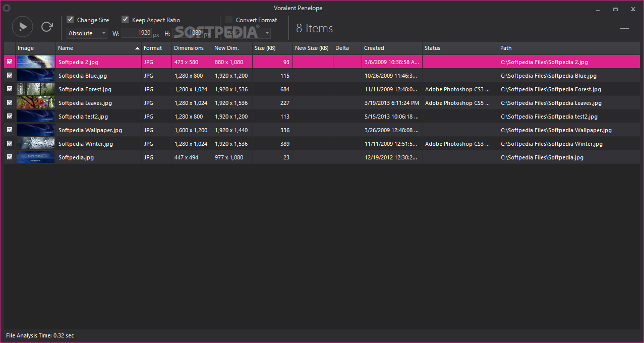The height and width of the screenshot is (343, 644).
Task: Click the 3/19/2013 6:11:24 PM created cell
Action: (x=392, y=103)
